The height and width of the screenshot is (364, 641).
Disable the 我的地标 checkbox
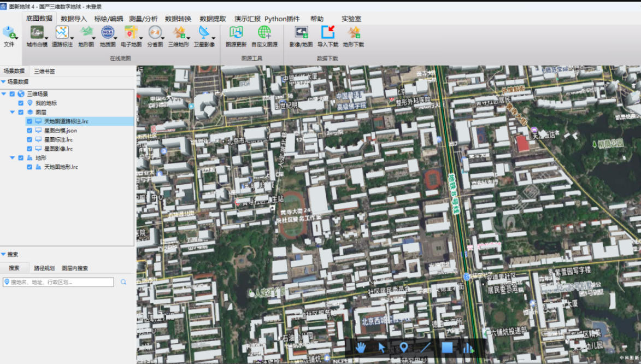pyautogui.click(x=21, y=103)
